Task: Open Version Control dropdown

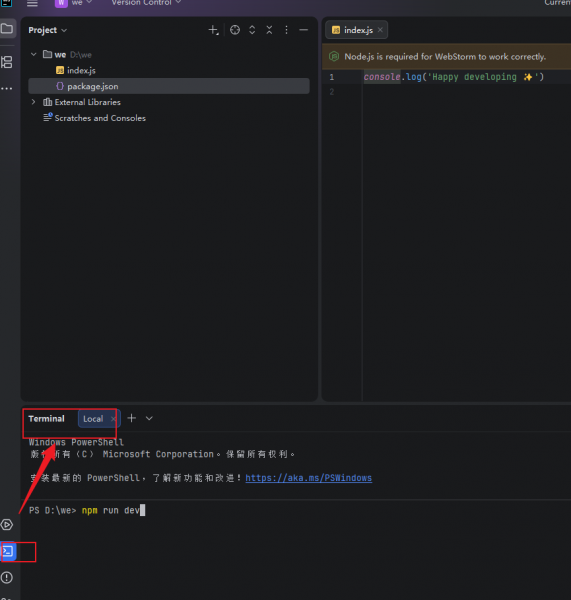Action: coord(146,3)
